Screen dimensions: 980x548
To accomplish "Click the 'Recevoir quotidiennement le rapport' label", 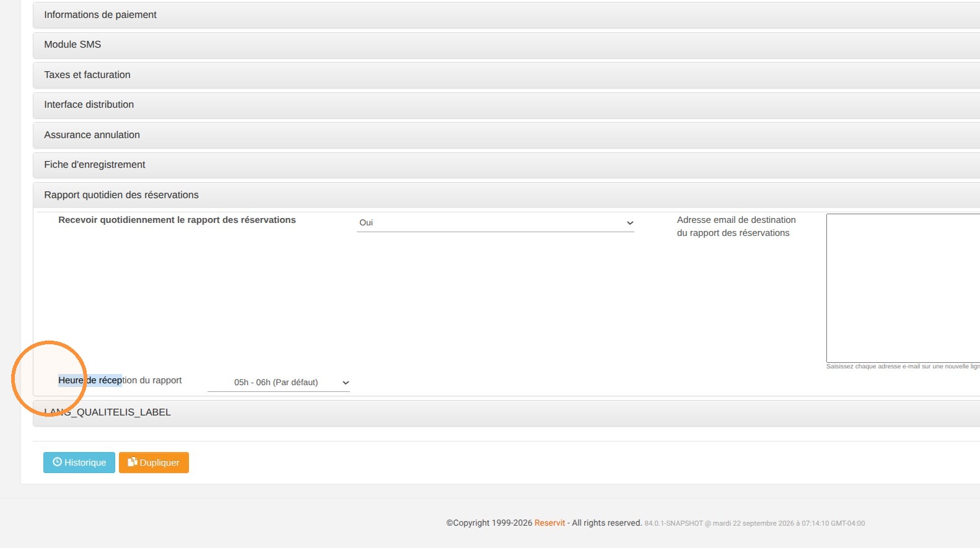I will tap(177, 220).
